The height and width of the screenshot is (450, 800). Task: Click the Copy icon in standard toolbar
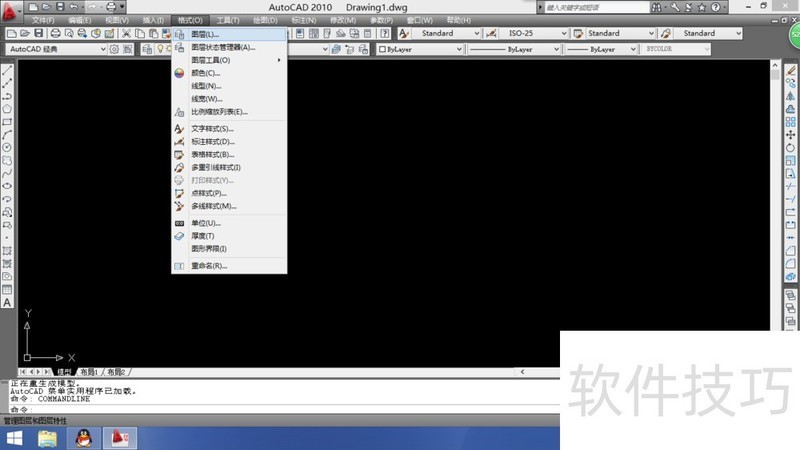139,33
